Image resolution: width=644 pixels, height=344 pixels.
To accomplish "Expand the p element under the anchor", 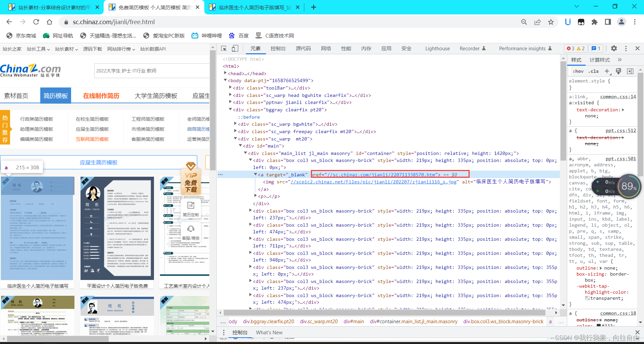I will (256, 196).
